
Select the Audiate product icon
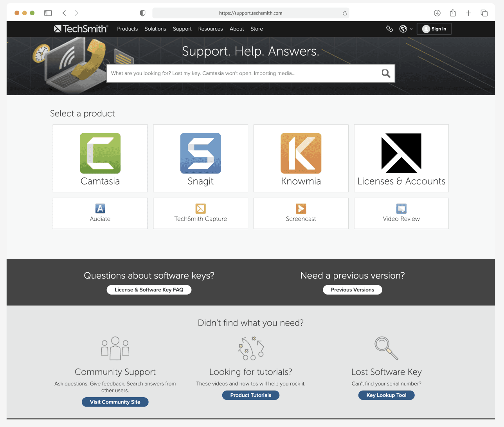pyautogui.click(x=100, y=208)
